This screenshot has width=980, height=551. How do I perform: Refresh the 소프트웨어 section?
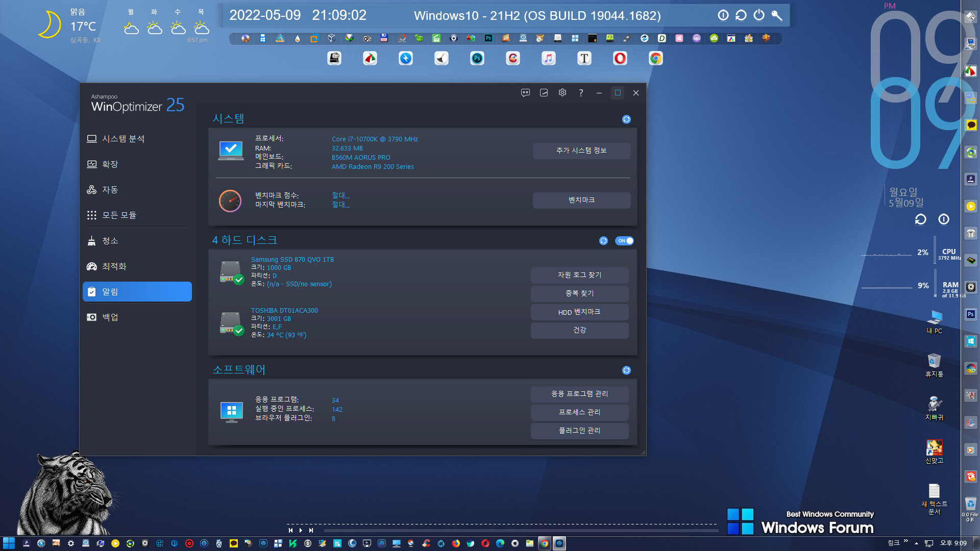pyautogui.click(x=626, y=370)
